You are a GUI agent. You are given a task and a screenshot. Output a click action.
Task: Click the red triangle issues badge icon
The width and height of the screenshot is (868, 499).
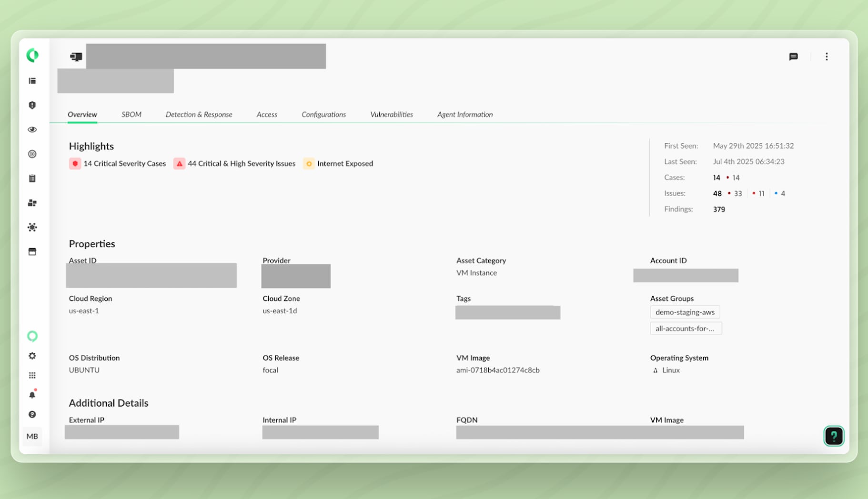pos(179,164)
